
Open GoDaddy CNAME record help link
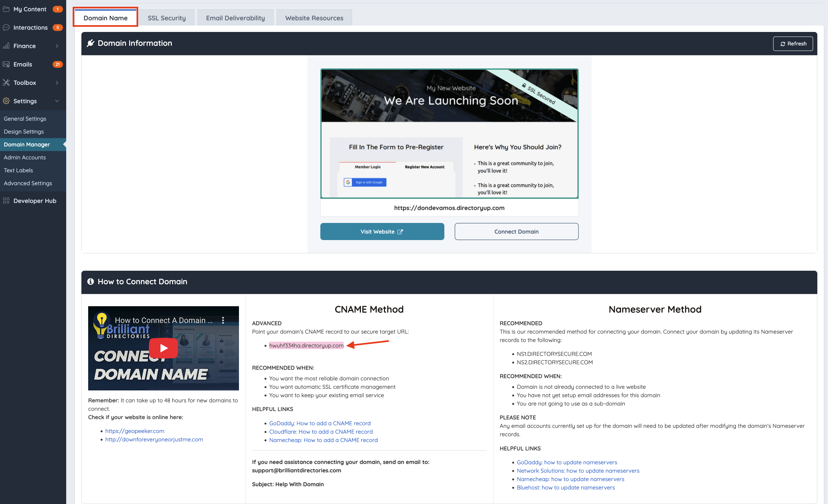click(320, 423)
